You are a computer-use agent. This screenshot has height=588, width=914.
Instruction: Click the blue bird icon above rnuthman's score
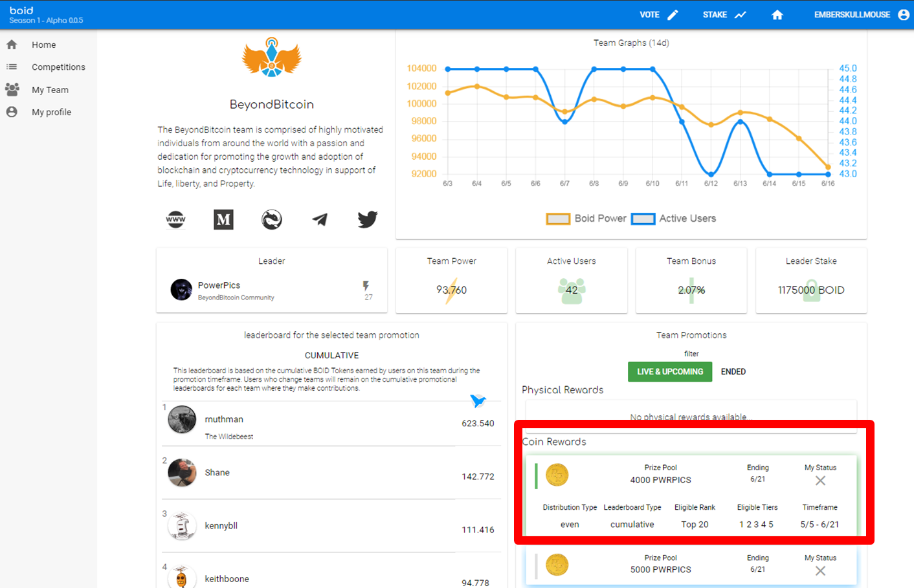(x=478, y=401)
